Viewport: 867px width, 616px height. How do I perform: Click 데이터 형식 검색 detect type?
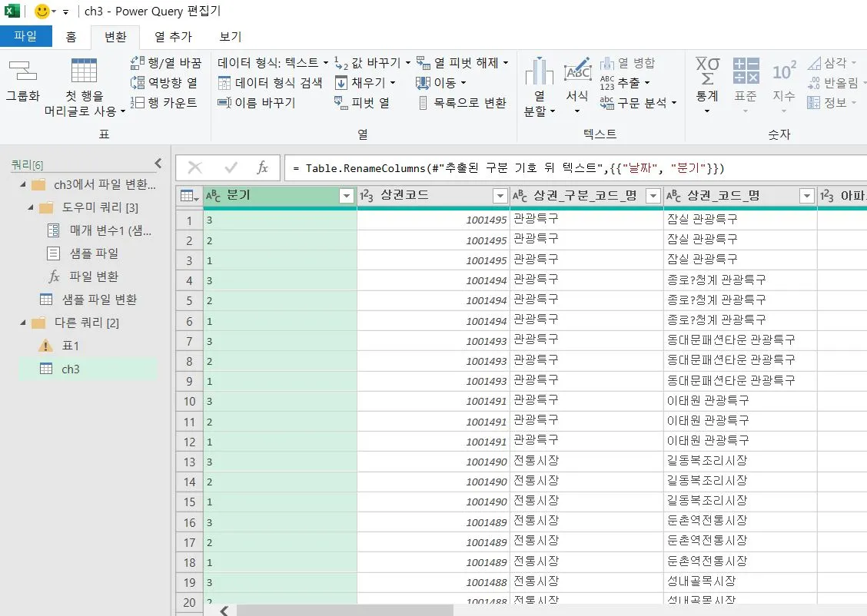click(x=270, y=83)
